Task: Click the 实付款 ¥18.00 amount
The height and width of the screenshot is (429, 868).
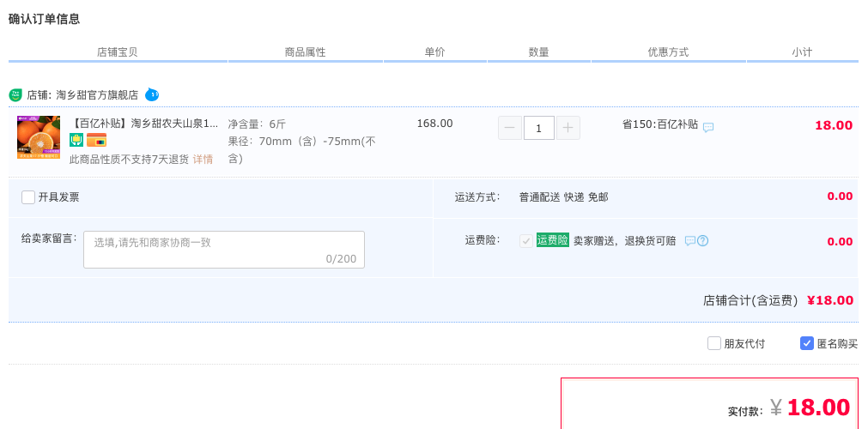Action: (x=788, y=408)
